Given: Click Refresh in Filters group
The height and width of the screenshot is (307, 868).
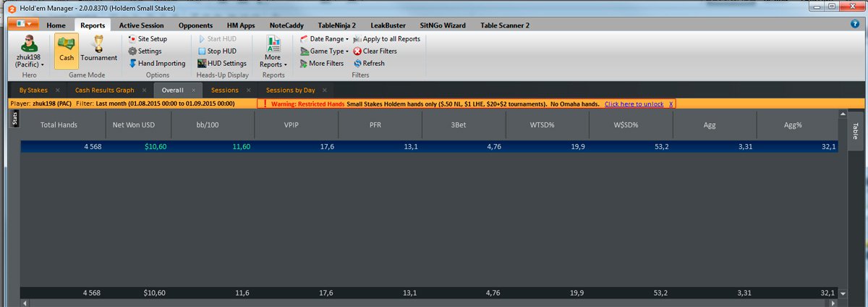Looking at the screenshot, I should click(369, 64).
